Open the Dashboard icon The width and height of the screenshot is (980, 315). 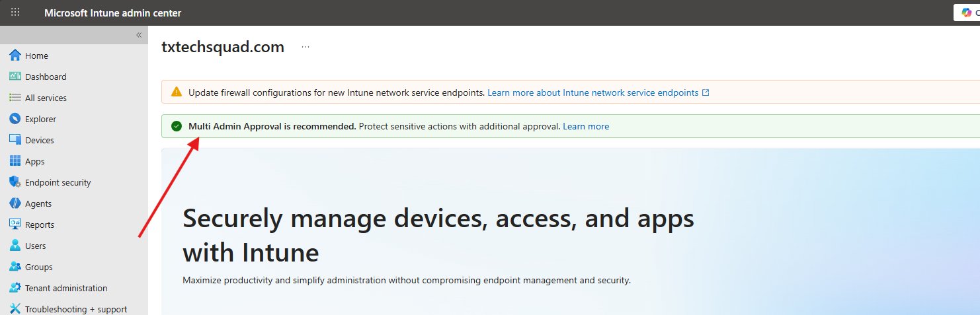(x=15, y=77)
